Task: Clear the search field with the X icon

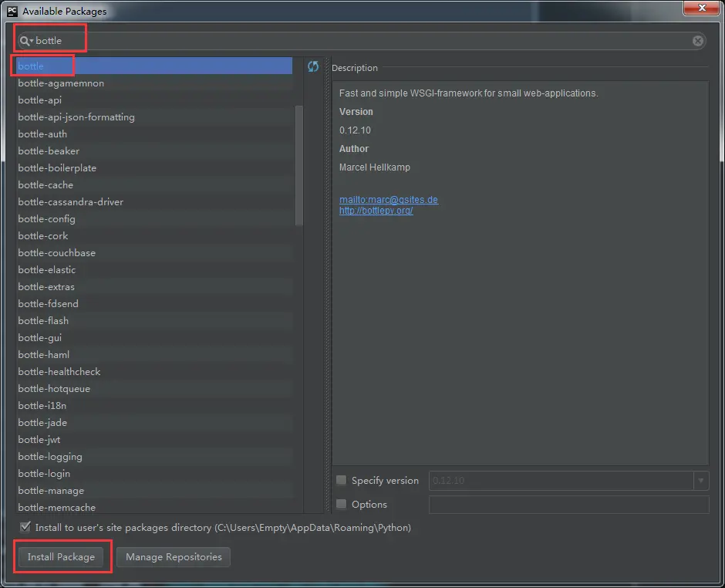Action: point(698,41)
